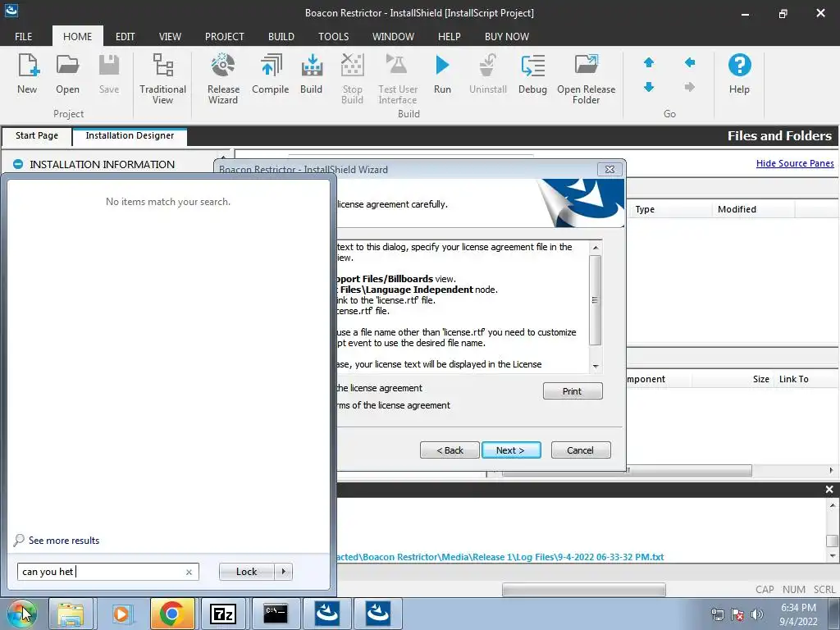Select the HOME ribbon tab

click(x=78, y=36)
